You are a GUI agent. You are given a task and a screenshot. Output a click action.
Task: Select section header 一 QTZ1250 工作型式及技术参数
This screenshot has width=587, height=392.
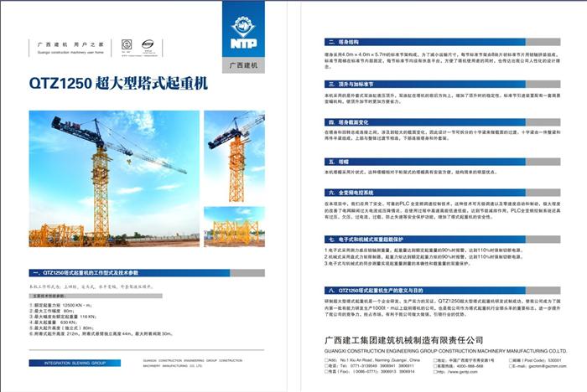click(109, 273)
